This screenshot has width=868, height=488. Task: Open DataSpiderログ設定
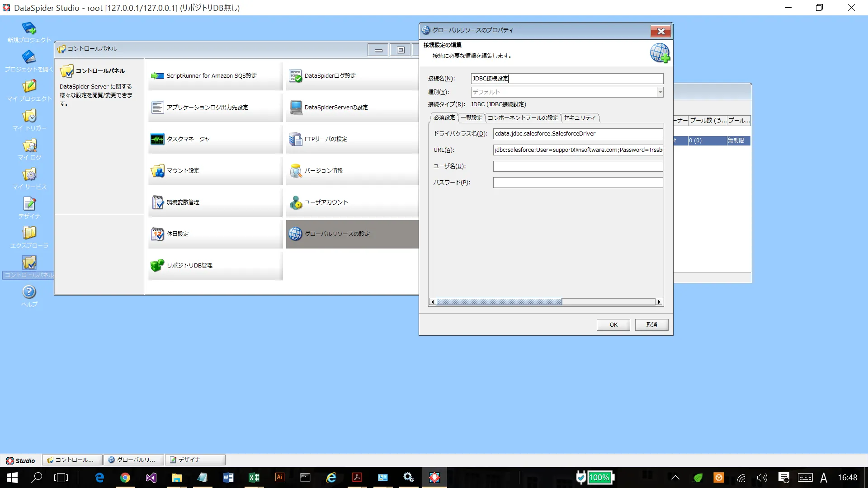(330, 75)
